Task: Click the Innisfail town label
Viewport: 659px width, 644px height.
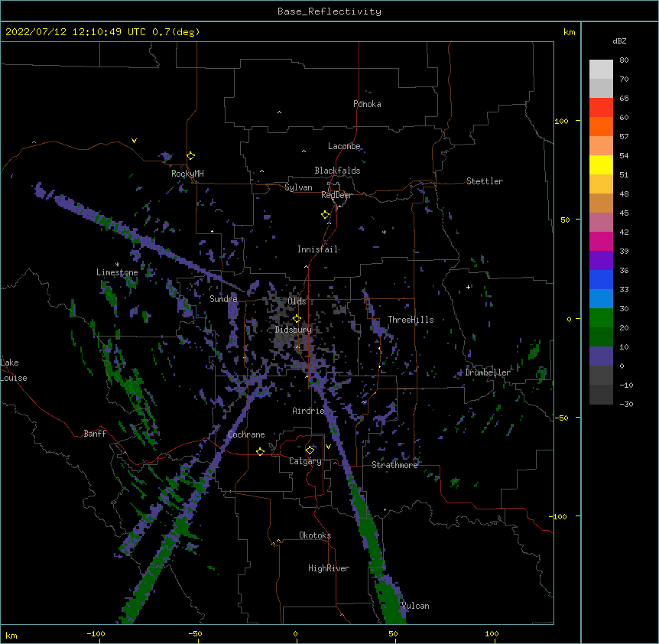Action: [x=317, y=249]
